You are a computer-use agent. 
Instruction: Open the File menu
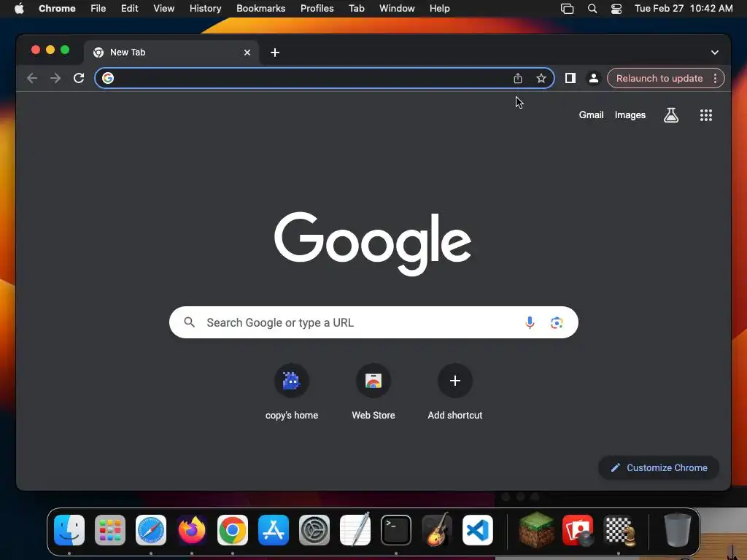point(98,9)
